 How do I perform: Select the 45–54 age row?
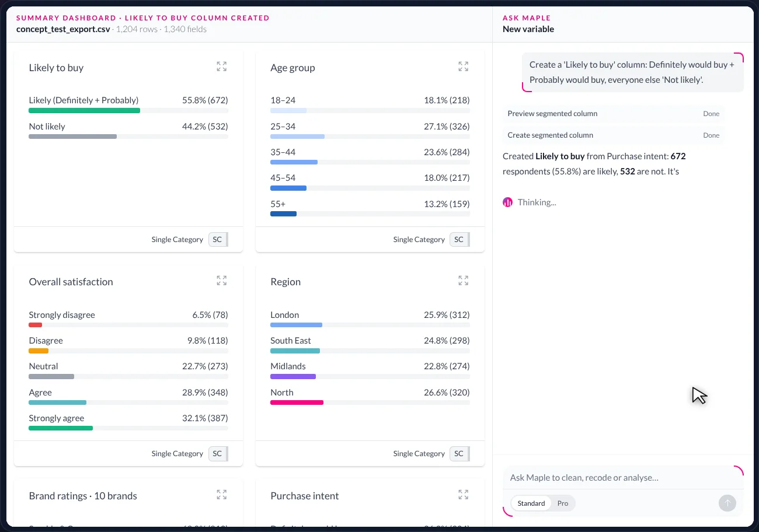point(370,182)
